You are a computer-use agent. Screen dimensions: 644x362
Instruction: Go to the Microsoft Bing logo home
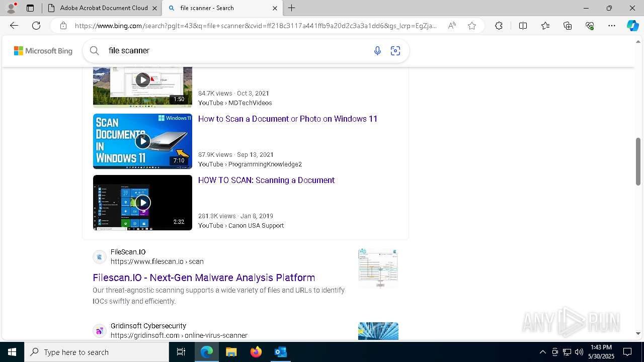point(43,51)
